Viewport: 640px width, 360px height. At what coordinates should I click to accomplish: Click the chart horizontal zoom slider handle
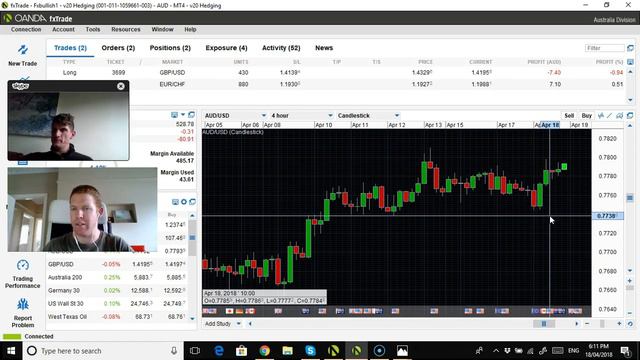(x=602, y=323)
